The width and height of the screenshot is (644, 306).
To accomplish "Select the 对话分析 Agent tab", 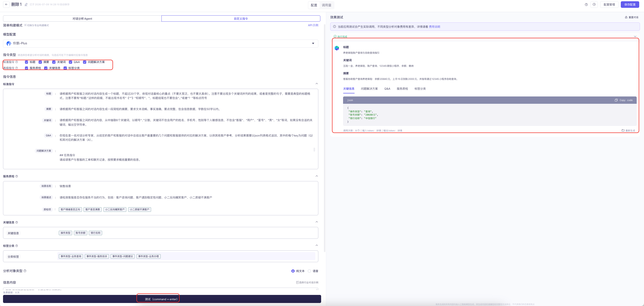I will tap(82, 19).
